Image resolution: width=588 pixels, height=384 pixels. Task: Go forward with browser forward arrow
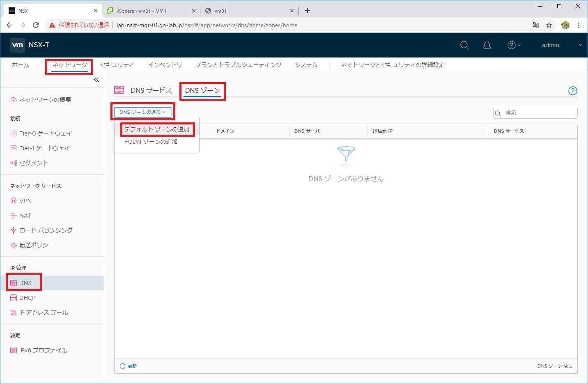tap(23, 25)
